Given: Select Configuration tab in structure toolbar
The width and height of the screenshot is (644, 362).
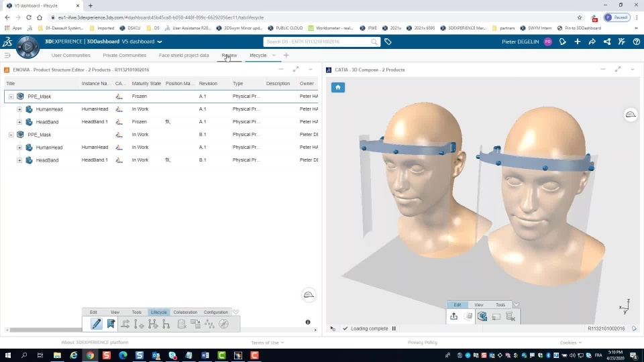Looking at the screenshot, I should pyautogui.click(x=215, y=312).
